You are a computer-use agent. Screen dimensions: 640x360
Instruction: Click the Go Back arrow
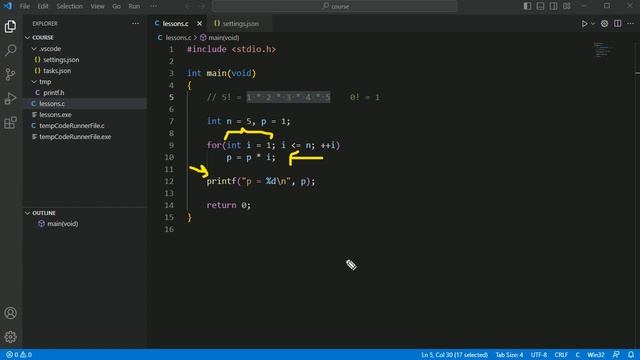pyautogui.click(x=188, y=6)
